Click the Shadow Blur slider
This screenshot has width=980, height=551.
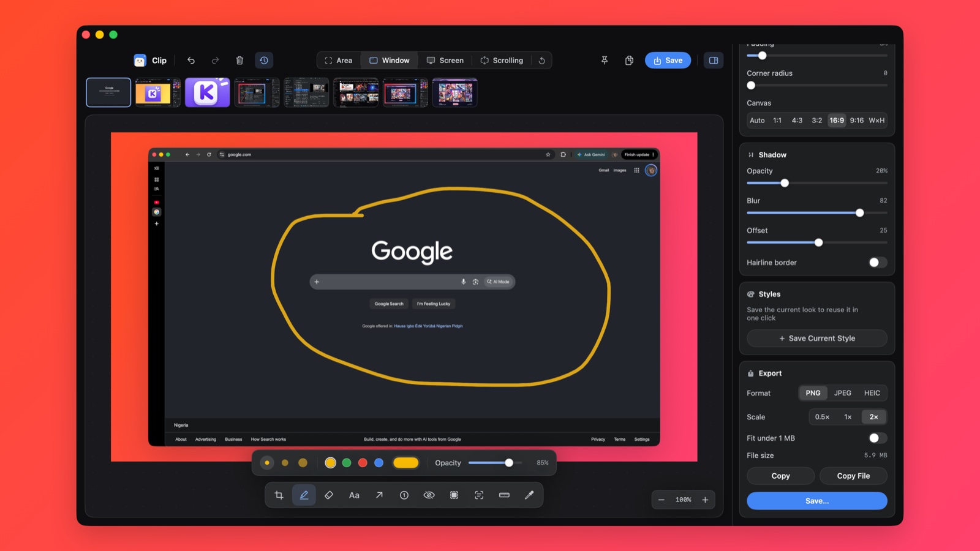(x=817, y=213)
